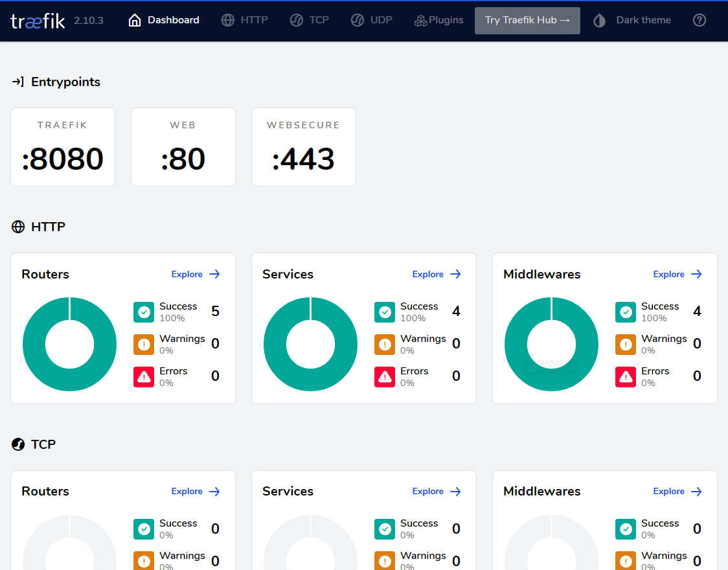The image size is (728, 570).
Task: Click the Traefik logo
Action: click(x=38, y=21)
